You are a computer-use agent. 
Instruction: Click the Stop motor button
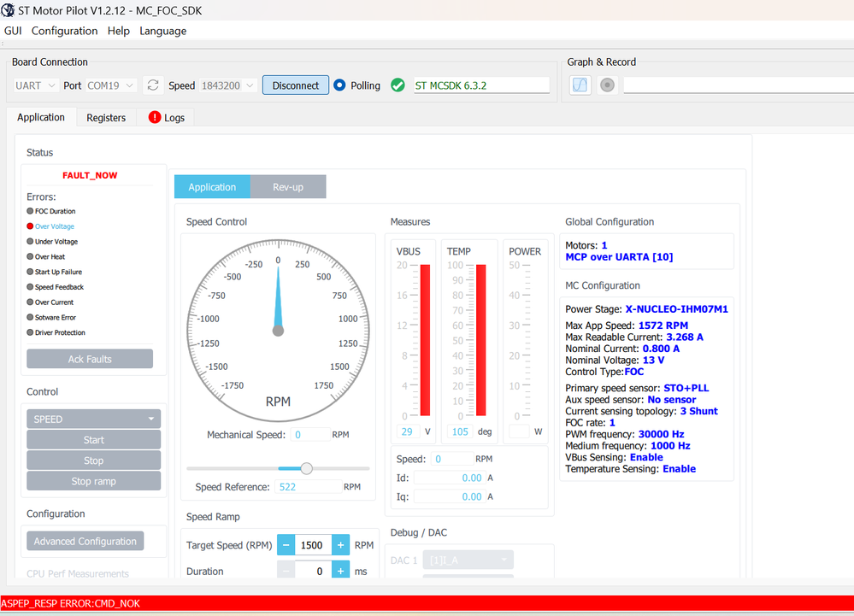click(94, 461)
